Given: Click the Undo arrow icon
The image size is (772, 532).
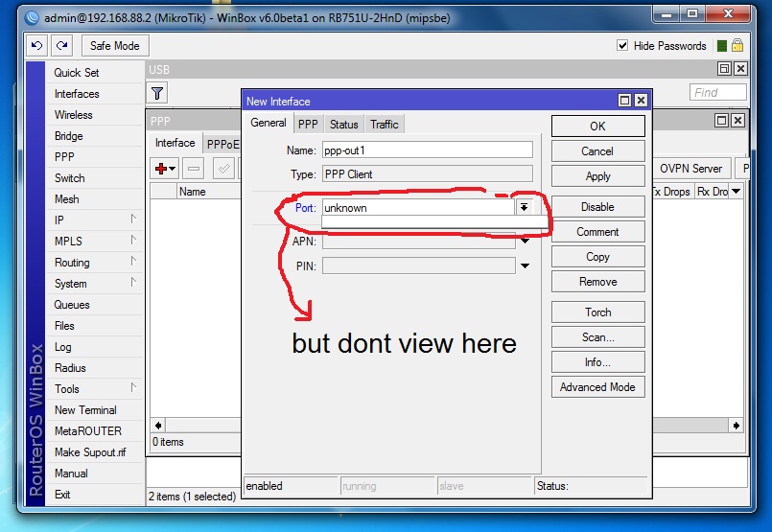Looking at the screenshot, I should point(37,46).
